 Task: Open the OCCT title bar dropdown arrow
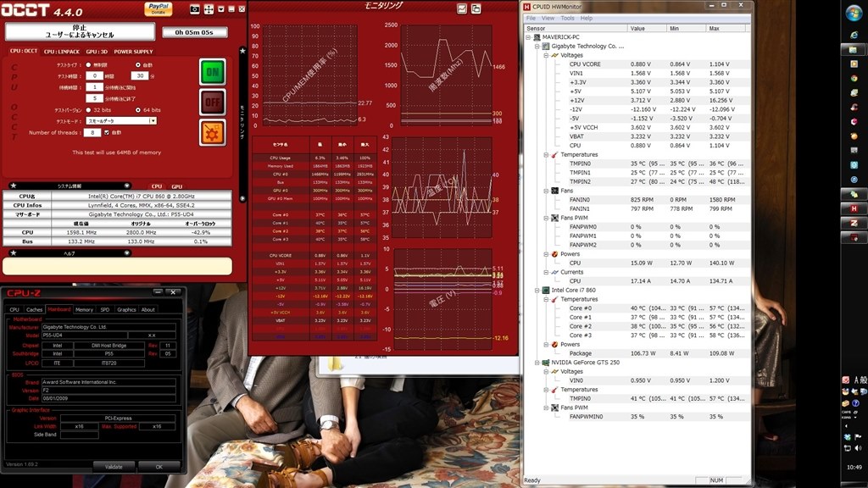221,8
